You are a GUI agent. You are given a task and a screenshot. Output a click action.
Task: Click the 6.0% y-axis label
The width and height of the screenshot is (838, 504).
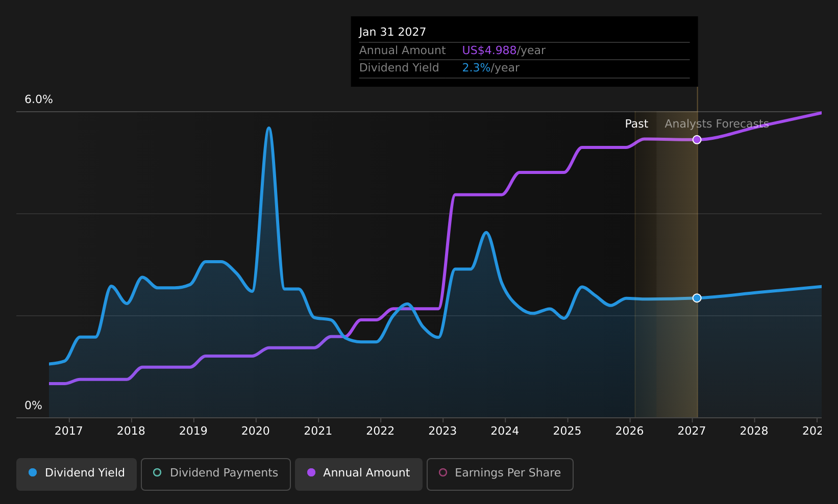pyautogui.click(x=39, y=99)
